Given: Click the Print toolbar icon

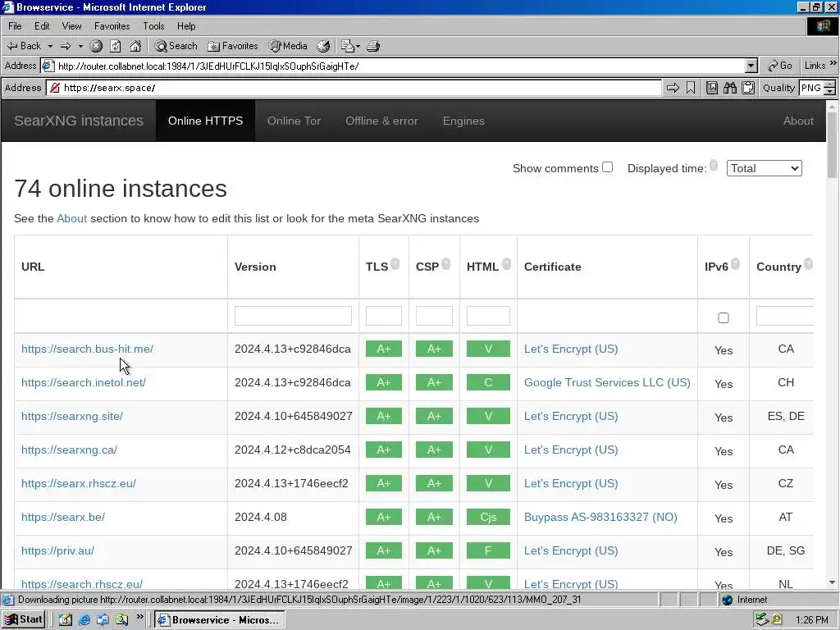Looking at the screenshot, I should pyautogui.click(x=373, y=46).
